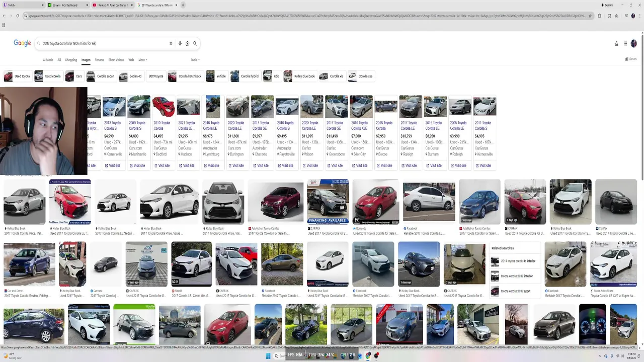
Task: Filter by Cars chip
Action: pos(74,76)
